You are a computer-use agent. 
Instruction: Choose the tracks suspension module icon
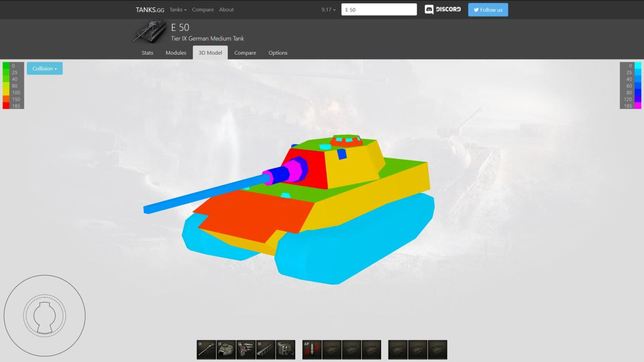coord(265,349)
